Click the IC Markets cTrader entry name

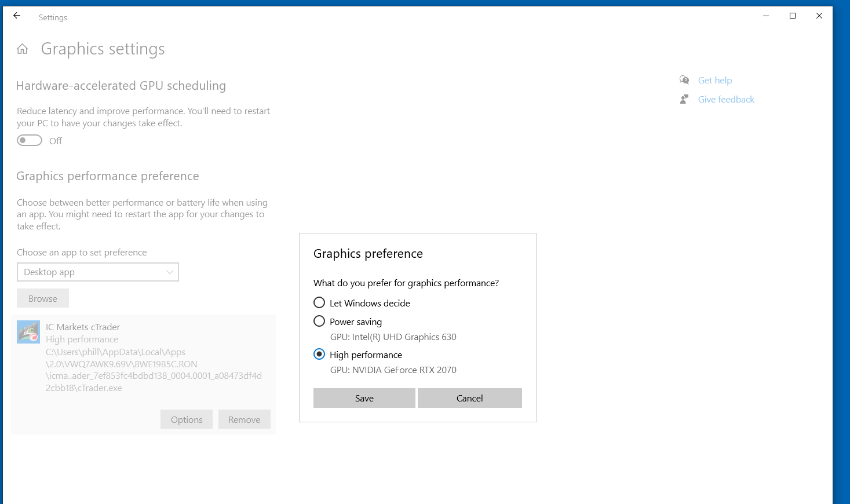point(83,327)
